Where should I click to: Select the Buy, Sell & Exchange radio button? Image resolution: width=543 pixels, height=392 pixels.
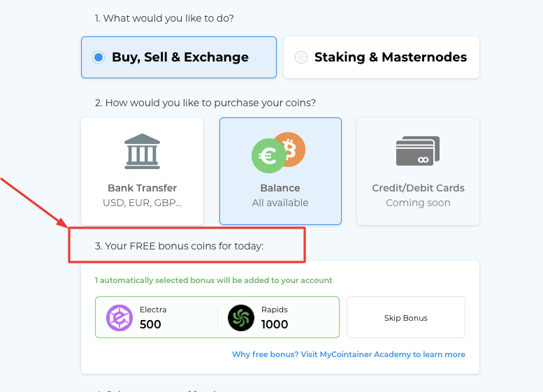click(x=99, y=57)
